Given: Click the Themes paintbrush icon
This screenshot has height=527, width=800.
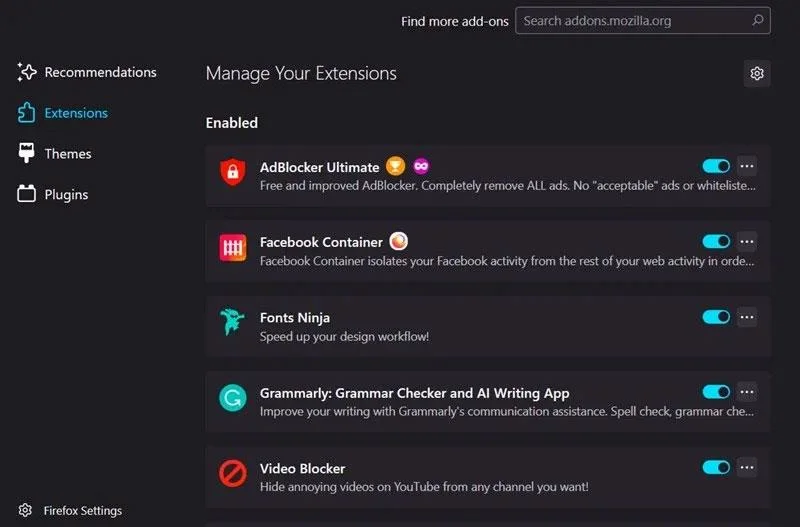Looking at the screenshot, I should coord(27,153).
